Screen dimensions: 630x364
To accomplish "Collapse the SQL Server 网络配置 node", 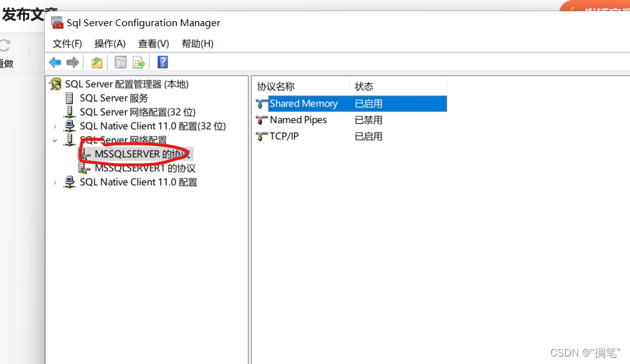I will (x=55, y=140).
